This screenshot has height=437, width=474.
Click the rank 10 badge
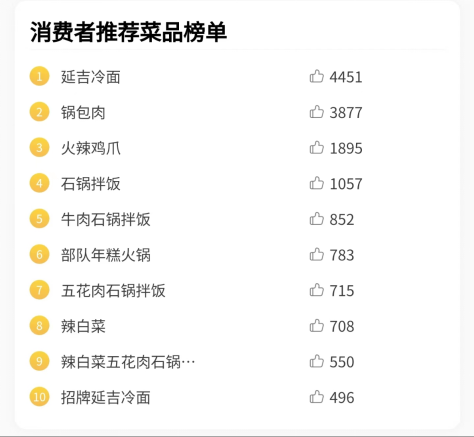(x=39, y=397)
